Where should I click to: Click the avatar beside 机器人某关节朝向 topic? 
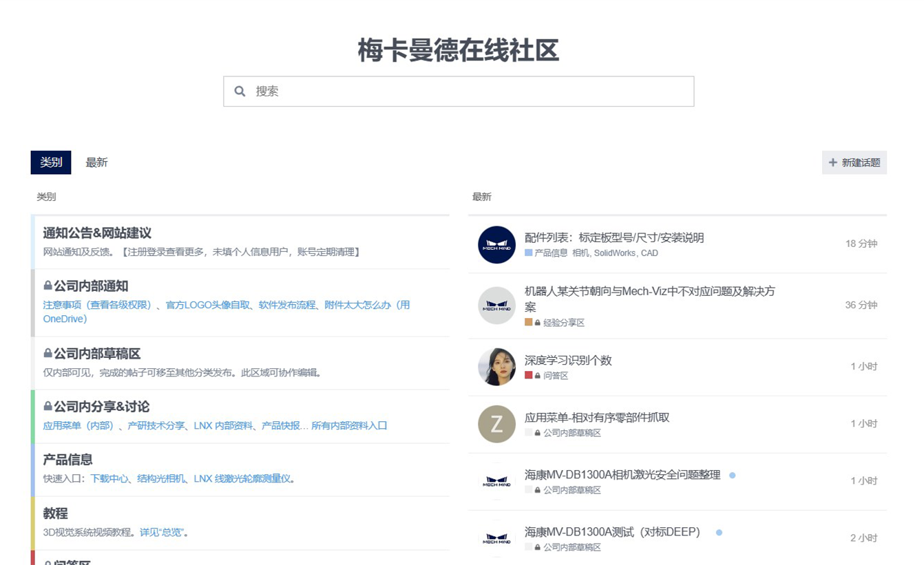pyautogui.click(x=496, y=305)
